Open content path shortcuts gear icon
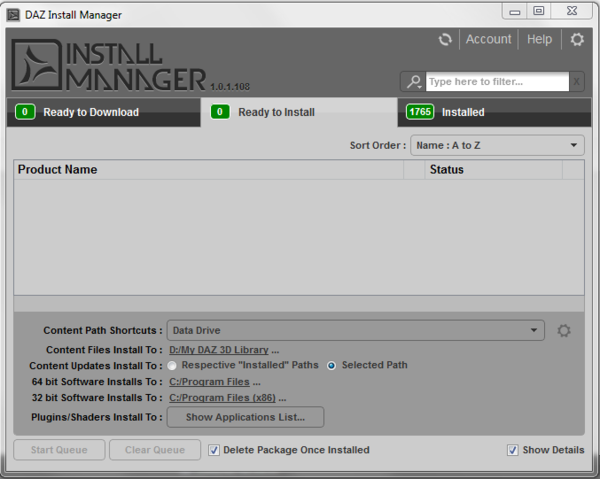The width and height of the screenshot is (600, 479). pyautogui.click(x=564, y=331)
